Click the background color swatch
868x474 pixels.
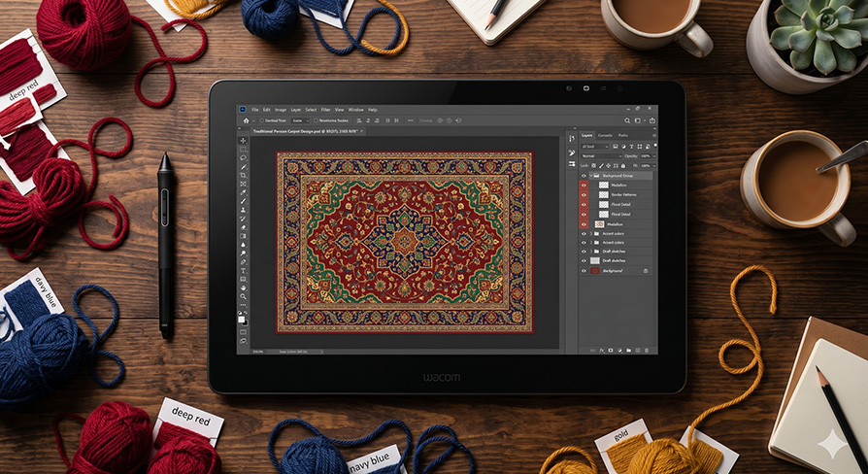[246, 322]
